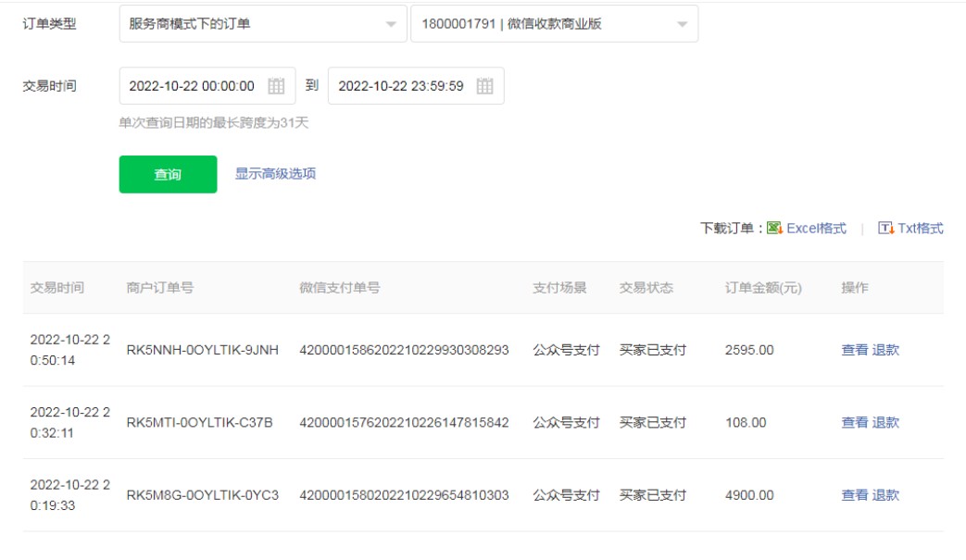Click the Excel format download icon
The width and height of the screenshot is (966, 560).
point(775,228)
